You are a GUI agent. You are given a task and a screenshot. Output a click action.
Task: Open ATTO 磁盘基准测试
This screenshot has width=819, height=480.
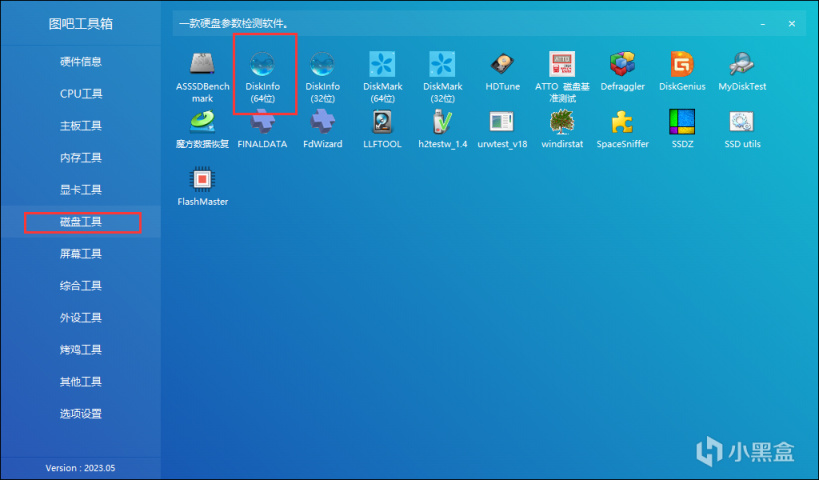click(x=562, y=77)
